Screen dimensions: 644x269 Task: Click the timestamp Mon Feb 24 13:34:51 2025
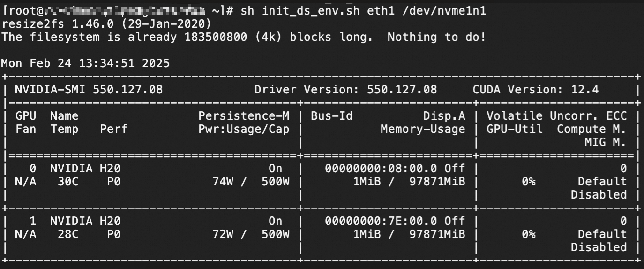click(x=86, y=63)
